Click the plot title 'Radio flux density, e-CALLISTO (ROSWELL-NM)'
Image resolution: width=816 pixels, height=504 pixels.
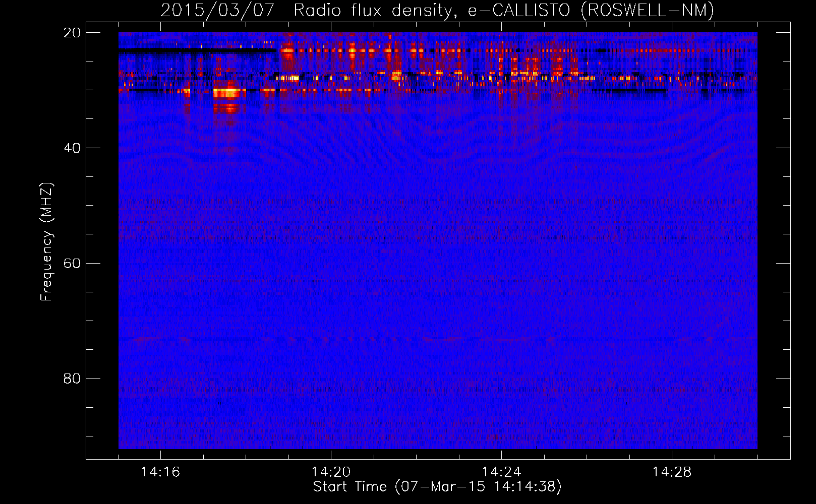[x=504, y=10]
